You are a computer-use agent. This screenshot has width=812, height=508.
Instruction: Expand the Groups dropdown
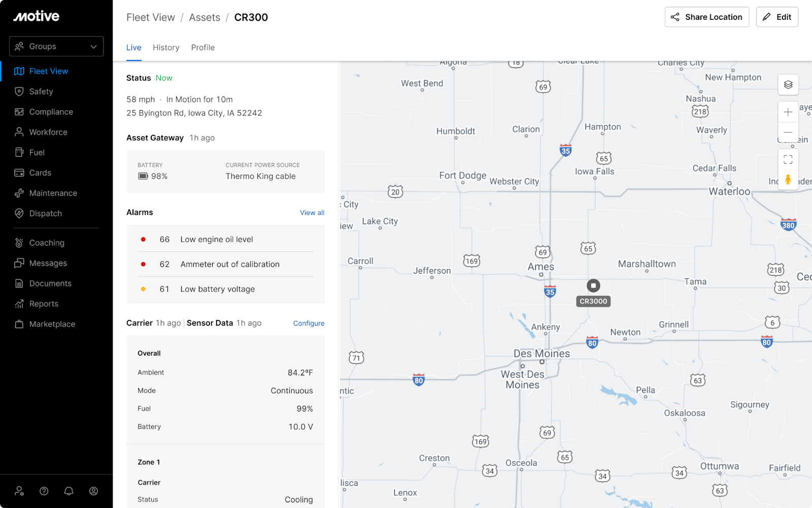coord(56,46)
